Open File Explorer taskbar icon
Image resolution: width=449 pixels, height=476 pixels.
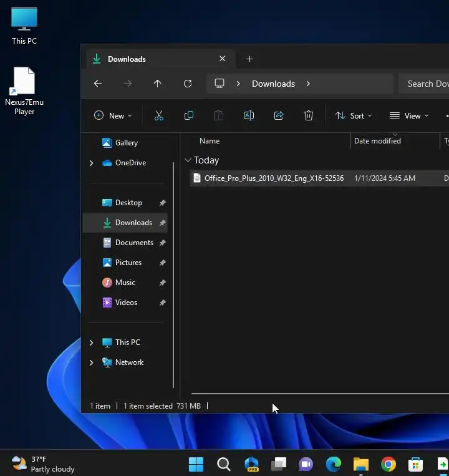point(360,464)
